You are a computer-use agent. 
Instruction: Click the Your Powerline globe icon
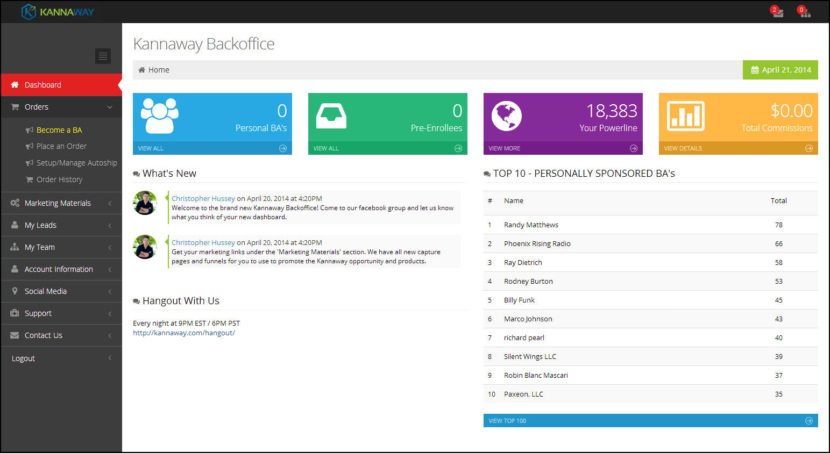(508, 116)
